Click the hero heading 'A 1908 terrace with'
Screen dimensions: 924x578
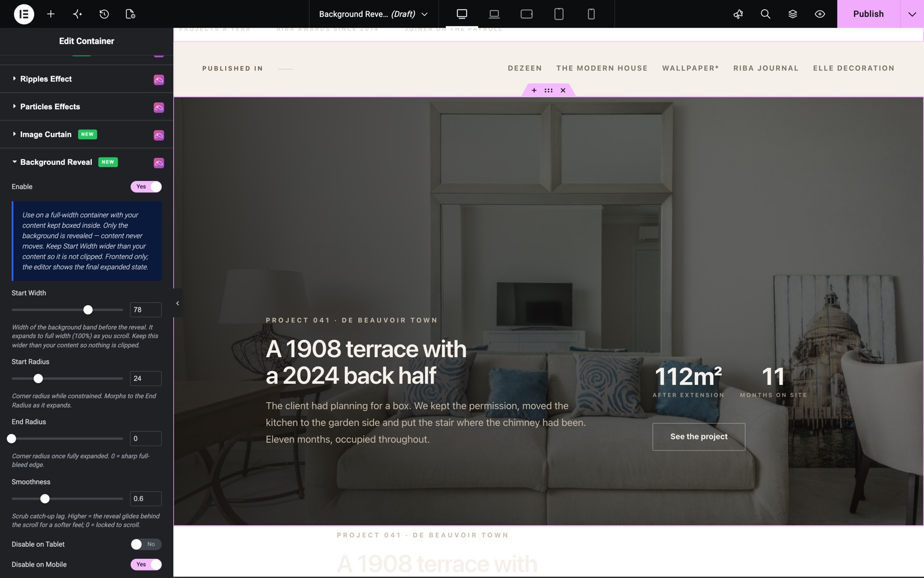[366, 349]
